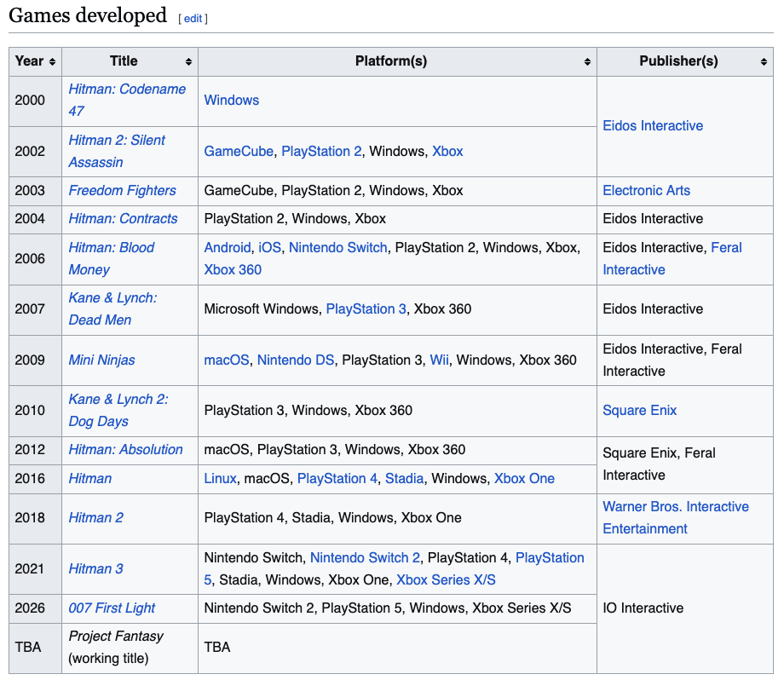Open PlayStation 3 link in Kane & Lynch row

point(366,309)
